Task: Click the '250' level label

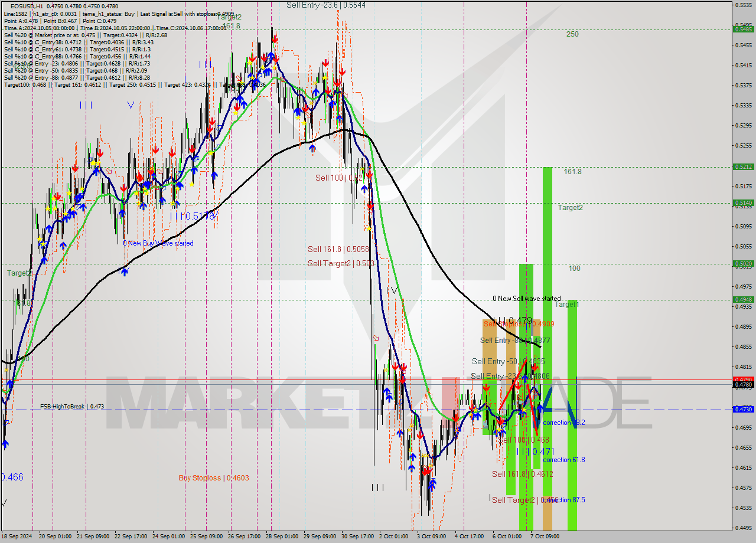Action: (572, 34)
